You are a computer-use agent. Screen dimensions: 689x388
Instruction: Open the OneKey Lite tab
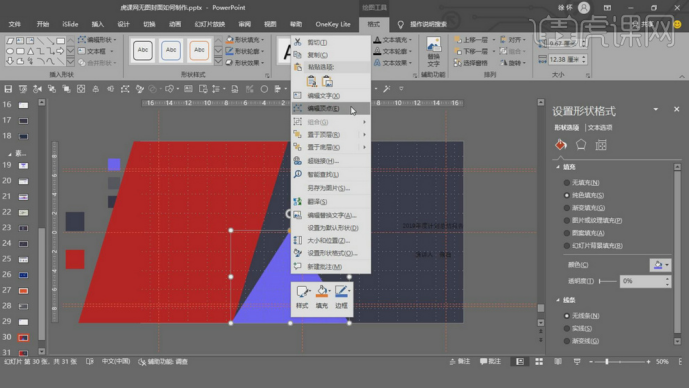(333, 24)
